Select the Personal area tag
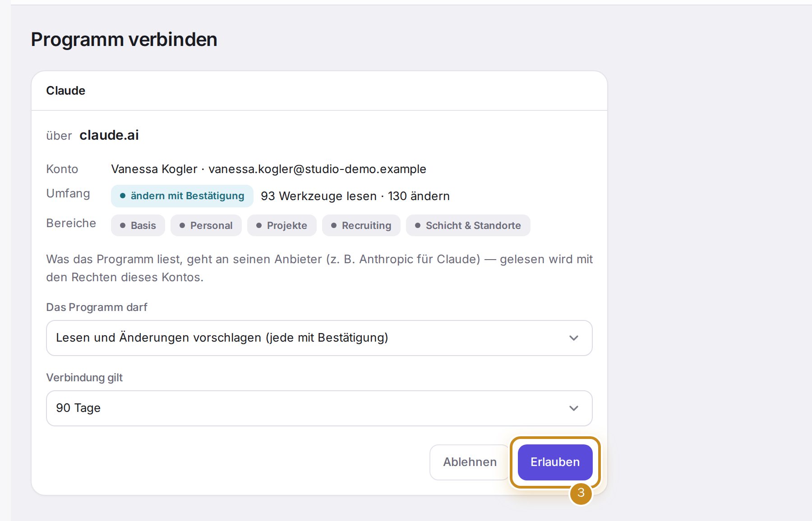812x521 pixels. [206, 225]
